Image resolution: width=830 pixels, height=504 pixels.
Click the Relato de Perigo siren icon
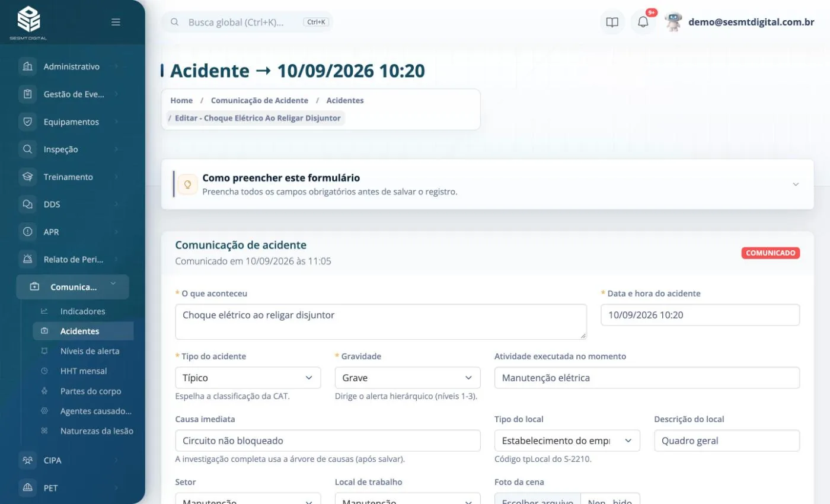point(27,259)
